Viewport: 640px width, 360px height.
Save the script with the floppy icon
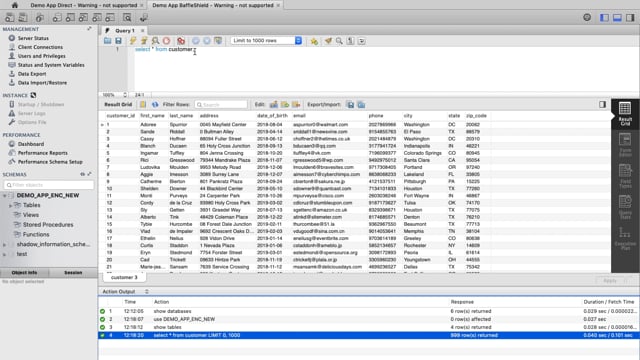tap(118, 41)
